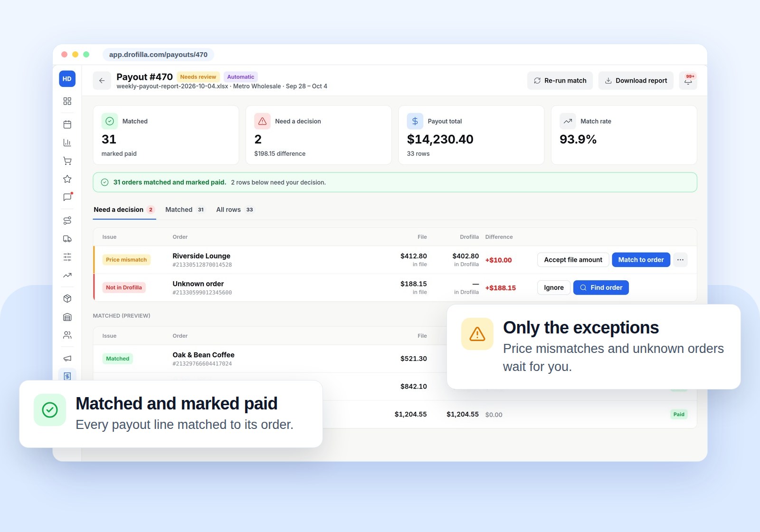760x532 pixels.
Task: Click the Automatic badge
Action: tap(240, 77)
